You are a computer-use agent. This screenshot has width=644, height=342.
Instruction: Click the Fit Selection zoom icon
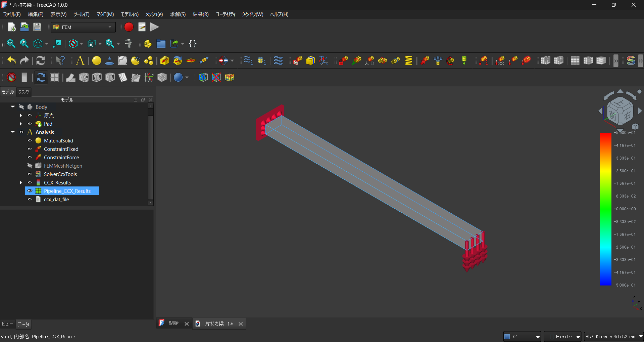tap(24, 44)
